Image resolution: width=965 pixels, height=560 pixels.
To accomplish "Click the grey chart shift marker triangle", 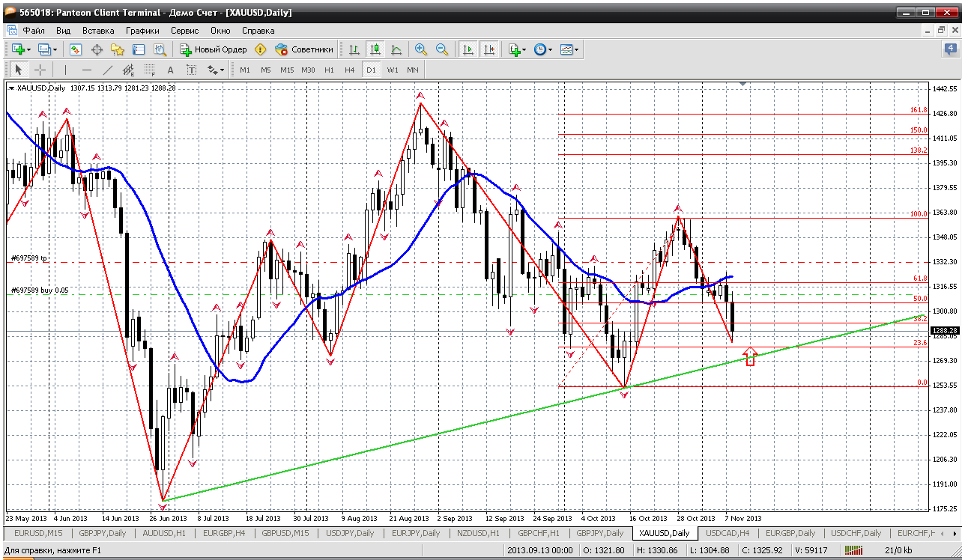I will [743, 85].
